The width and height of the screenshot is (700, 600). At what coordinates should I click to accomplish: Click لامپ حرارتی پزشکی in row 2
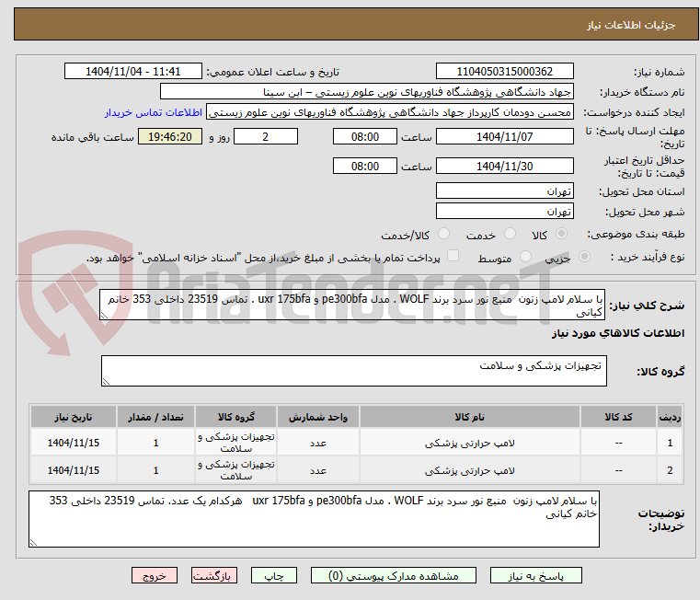[x=470, y=471]
